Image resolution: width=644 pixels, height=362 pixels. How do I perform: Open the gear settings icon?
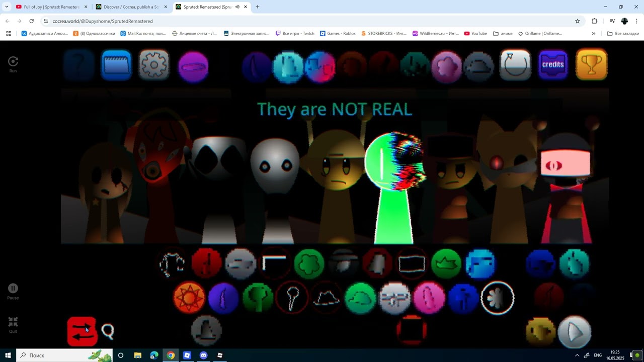click(x=154, y=65)
